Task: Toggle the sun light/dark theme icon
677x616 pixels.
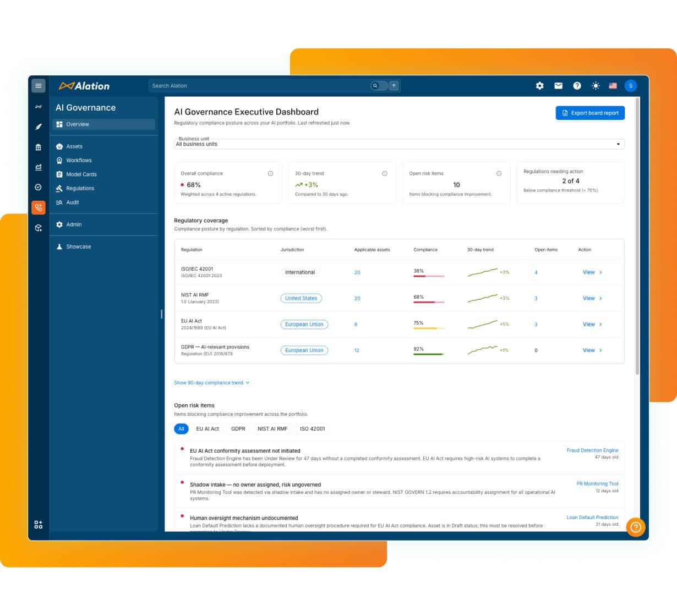Action: pyautogui.click(x=596, y=86)
